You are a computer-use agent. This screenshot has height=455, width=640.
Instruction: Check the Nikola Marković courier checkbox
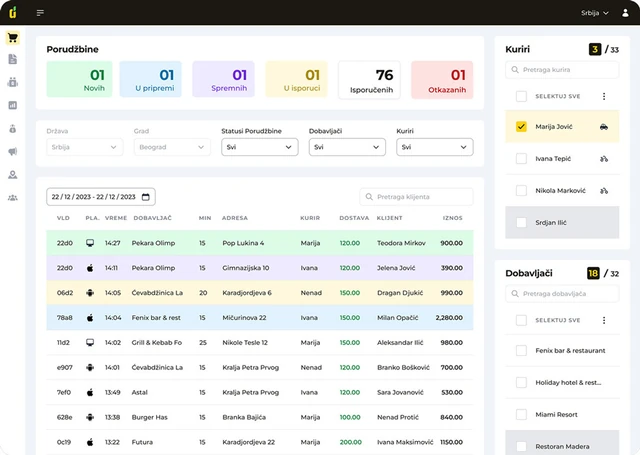(521, 191)
